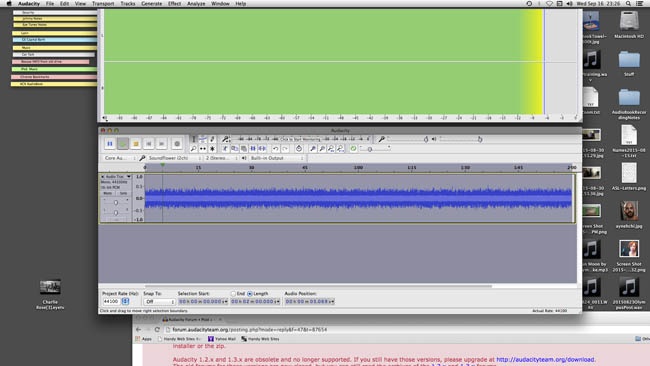The width and height of the screenshot is (650, 366).
Task: Select the Envelope tool
Action: coord(203,139)
